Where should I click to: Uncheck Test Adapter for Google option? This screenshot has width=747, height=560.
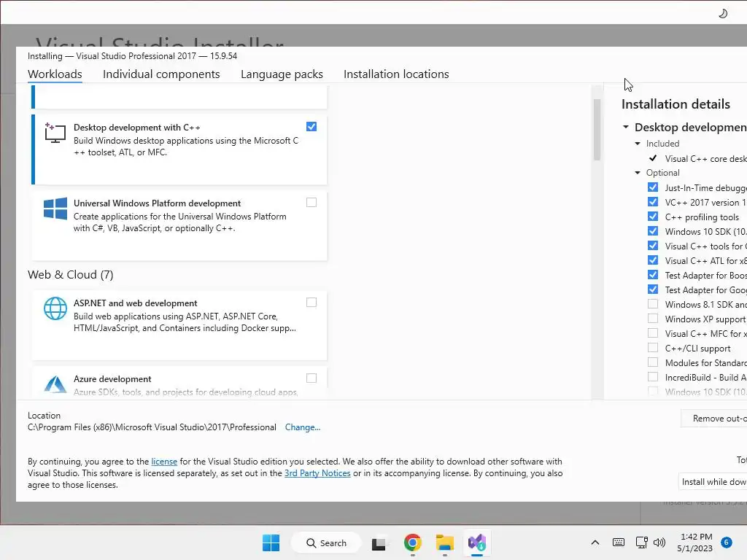point(653,289)
